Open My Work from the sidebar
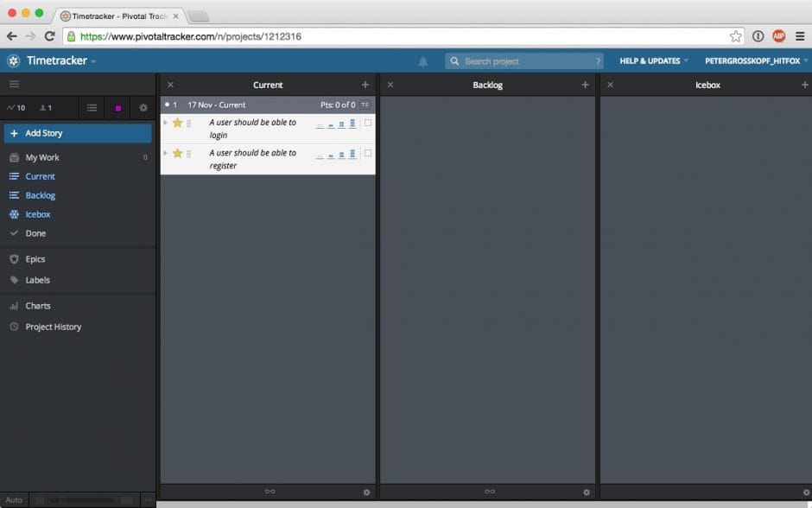 [42, 157]
